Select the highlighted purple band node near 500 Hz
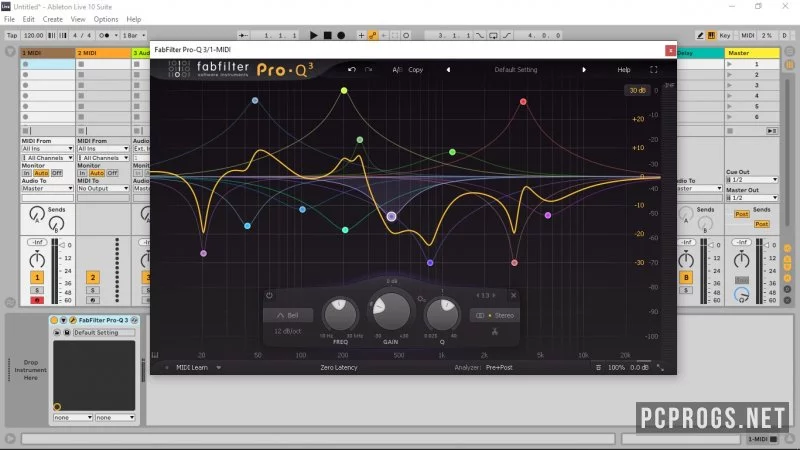Screen dimensions: 800x450 [391, 216]
